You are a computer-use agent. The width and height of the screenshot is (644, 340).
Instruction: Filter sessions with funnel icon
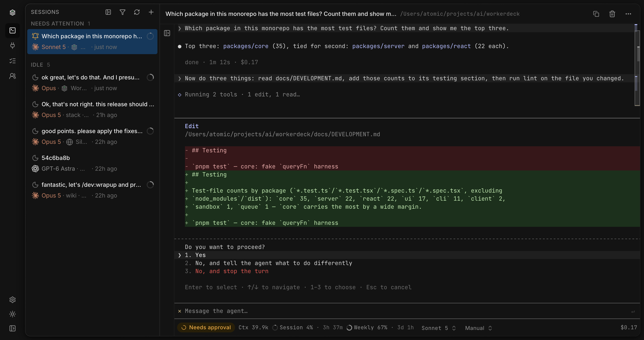click(123, 12)
